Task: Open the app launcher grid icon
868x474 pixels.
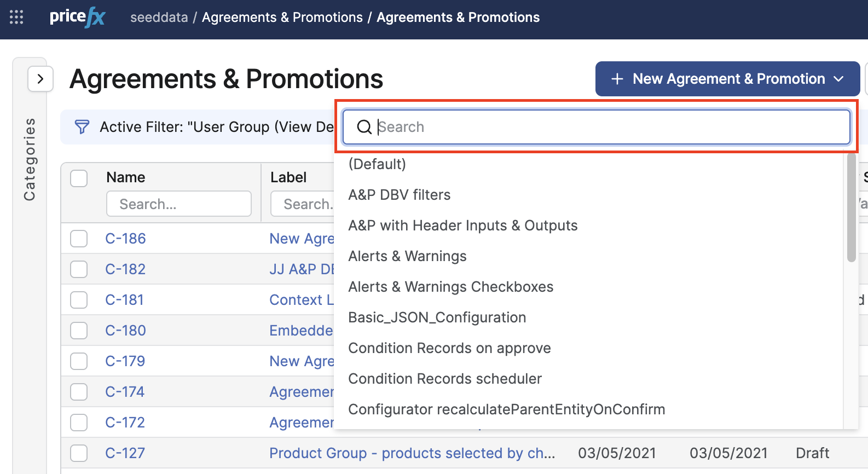Action: click(x=16, y=18)
